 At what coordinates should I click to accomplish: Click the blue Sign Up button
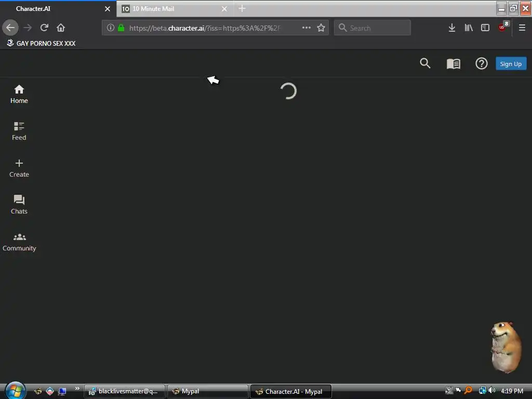(511, 64)
